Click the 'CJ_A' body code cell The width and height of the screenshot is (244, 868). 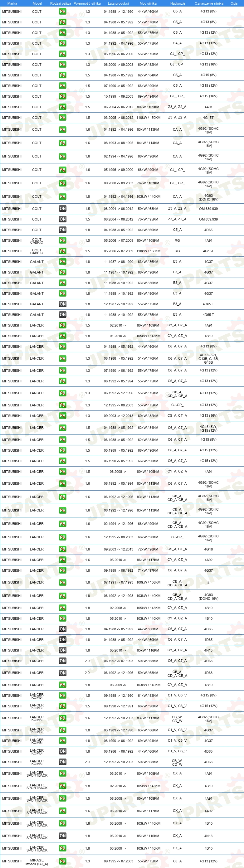(x=177, y=861)
